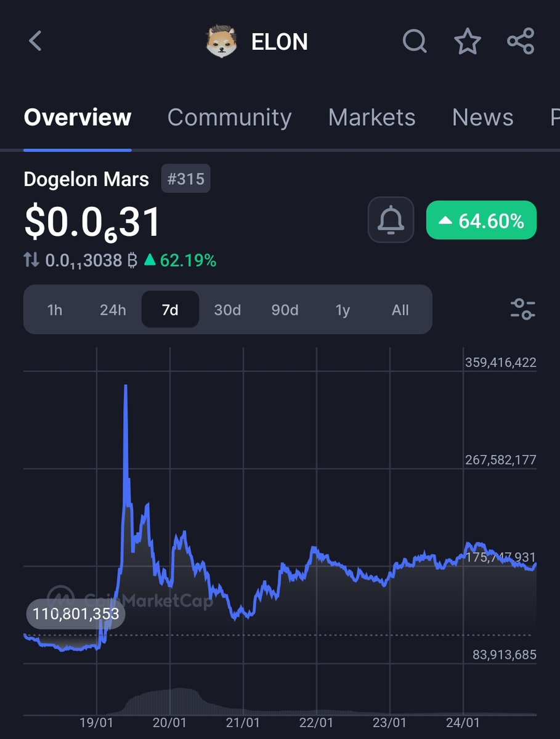This screenshot has height=739, width=560.
Task: Tap the share icon
Action: [x=521, y=42]
